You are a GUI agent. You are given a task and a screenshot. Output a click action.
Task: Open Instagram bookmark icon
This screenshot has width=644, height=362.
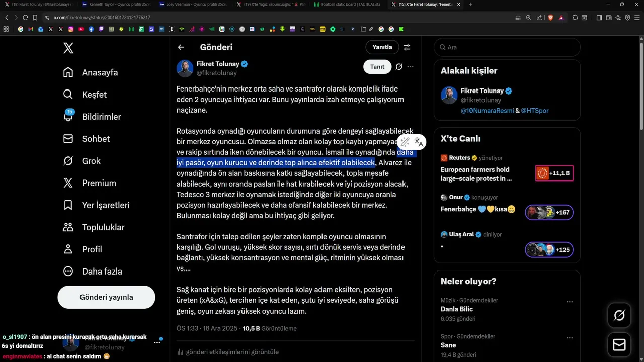click(x=71, y=29)
